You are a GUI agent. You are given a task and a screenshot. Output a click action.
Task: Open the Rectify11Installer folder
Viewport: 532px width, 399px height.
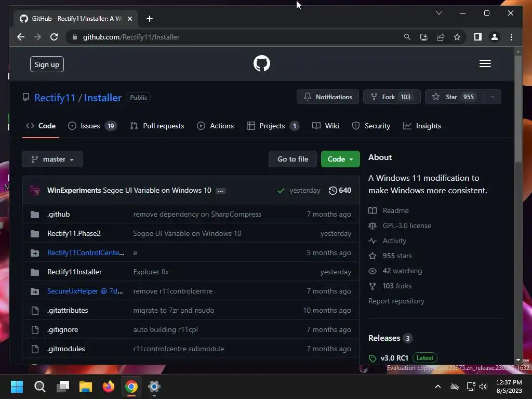pyautogui.click(x=74, y=272)
